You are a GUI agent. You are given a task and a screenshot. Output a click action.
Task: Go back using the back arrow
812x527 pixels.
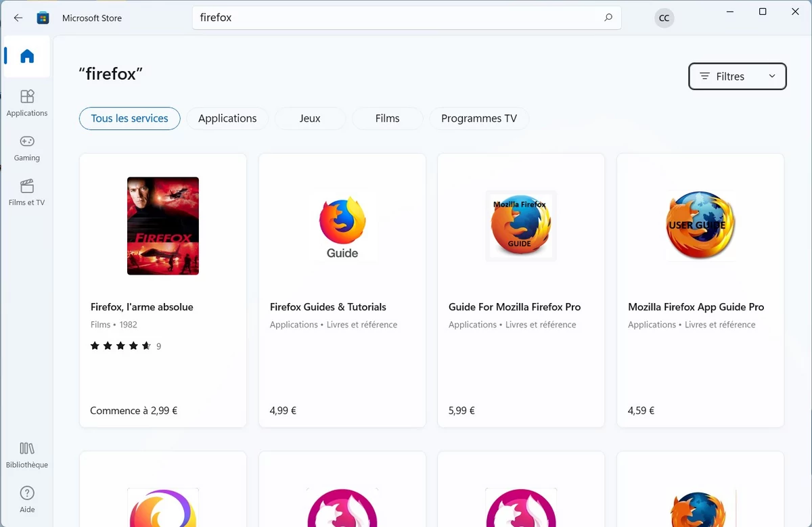18,18
